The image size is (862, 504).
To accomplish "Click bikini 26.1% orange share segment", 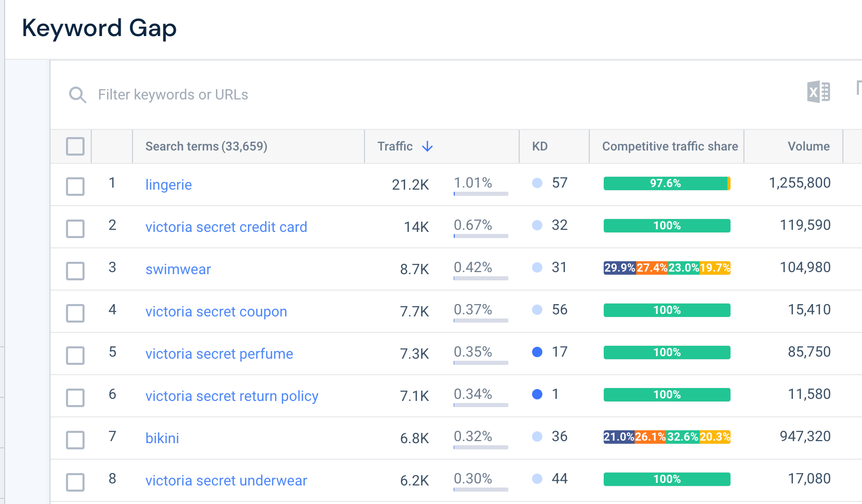I will (x=651, y=437).
